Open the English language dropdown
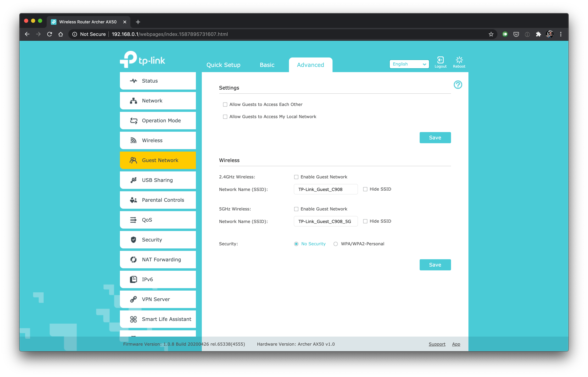Image resolution: width=588 pixels, height=377 pixels. 409,64
